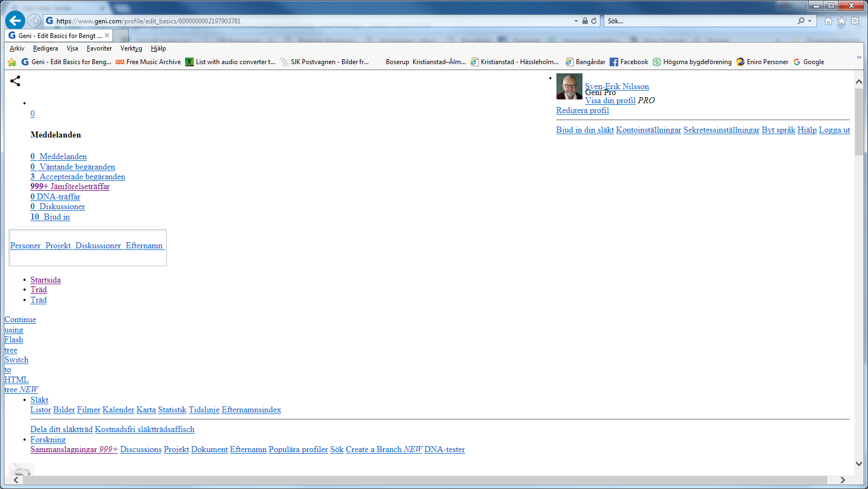The height and width of the screenshot is (489, 868).
Task: Open favorites star icon at top right
Action: 841,21
